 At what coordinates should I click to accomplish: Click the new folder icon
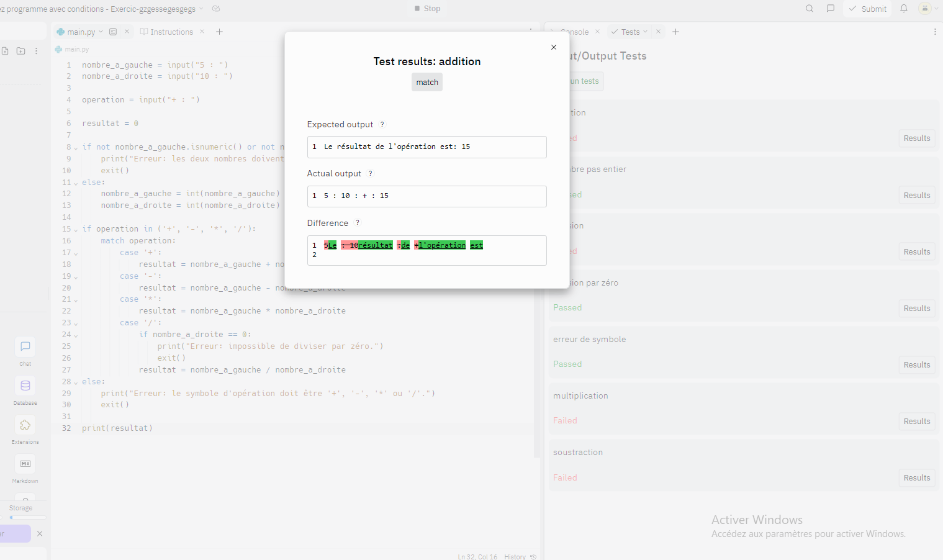click(21, 51)
